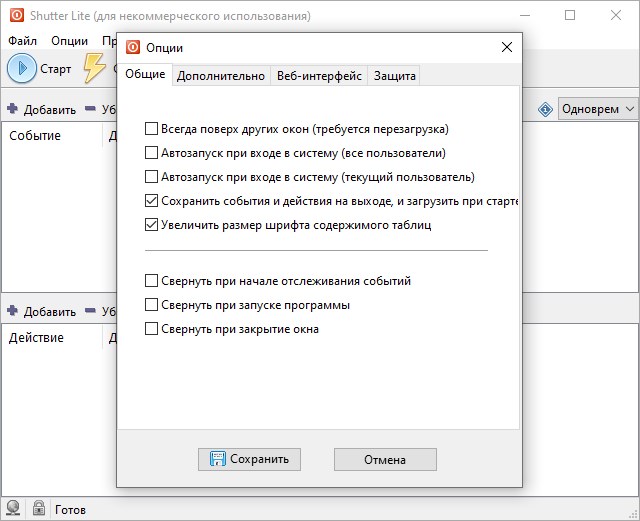The width and height of the screenshot is (640, 521).
Task: Click the Готов status text
Action: pyautogui.click(x=70, y=510)
